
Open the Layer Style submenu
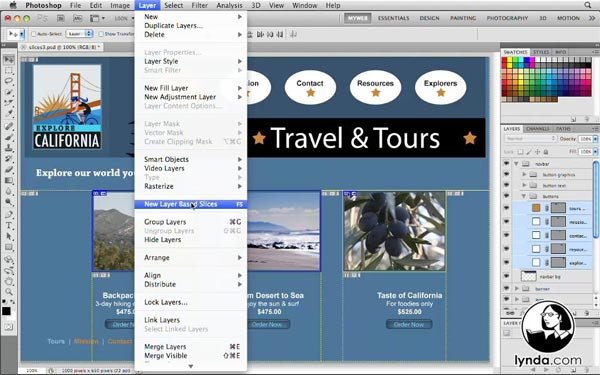[x=191, y=61]
